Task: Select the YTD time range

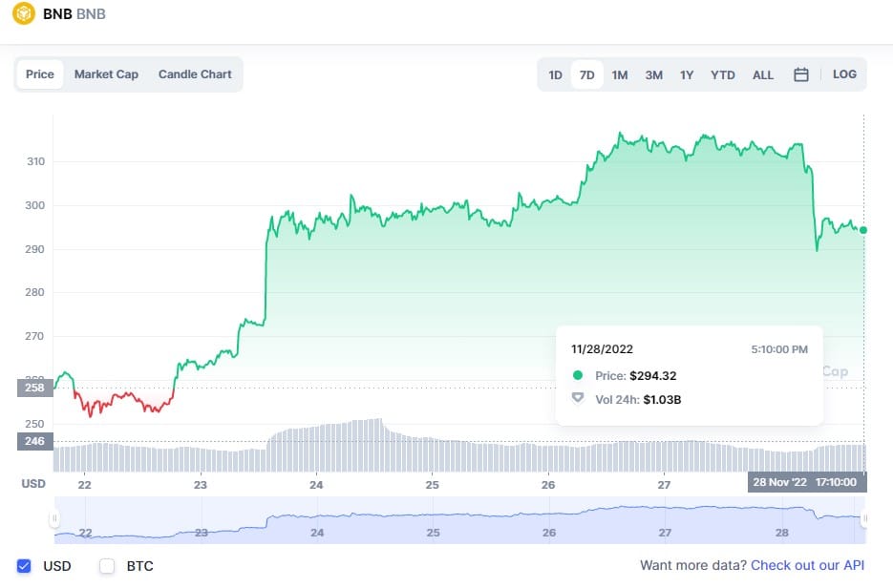Action: [723, 74]
